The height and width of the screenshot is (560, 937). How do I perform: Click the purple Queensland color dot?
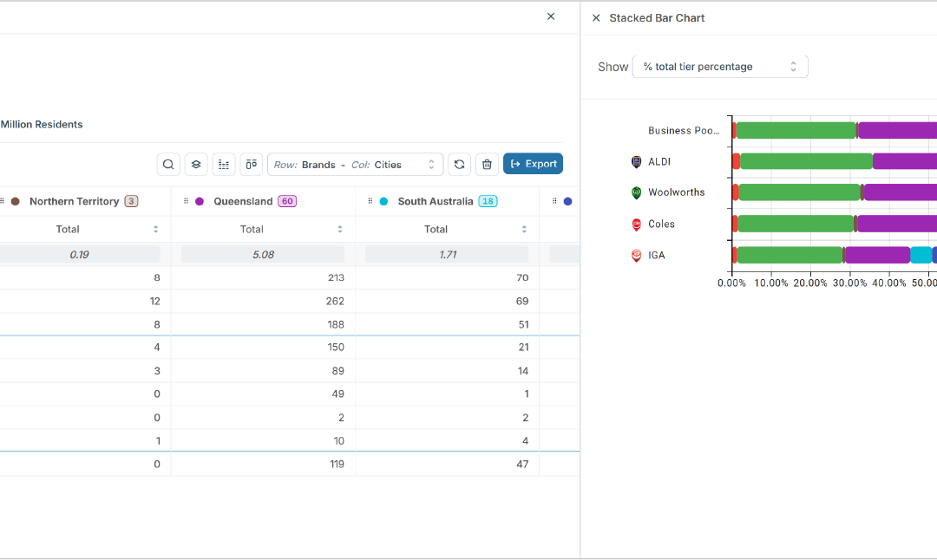tap(200, 201)
